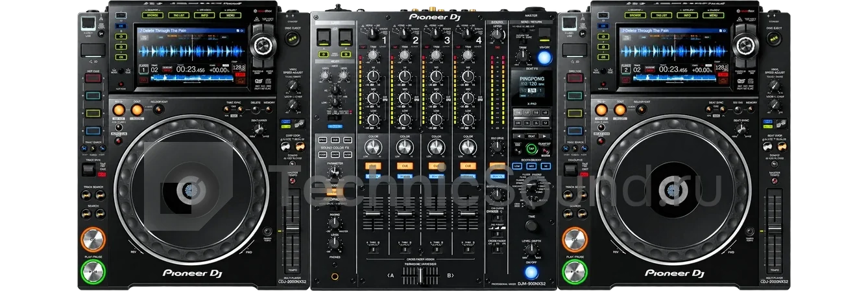Hit the orange CUE button on left deck
The height and width of the screenshot is (291, 868).
tap(93, 240)
